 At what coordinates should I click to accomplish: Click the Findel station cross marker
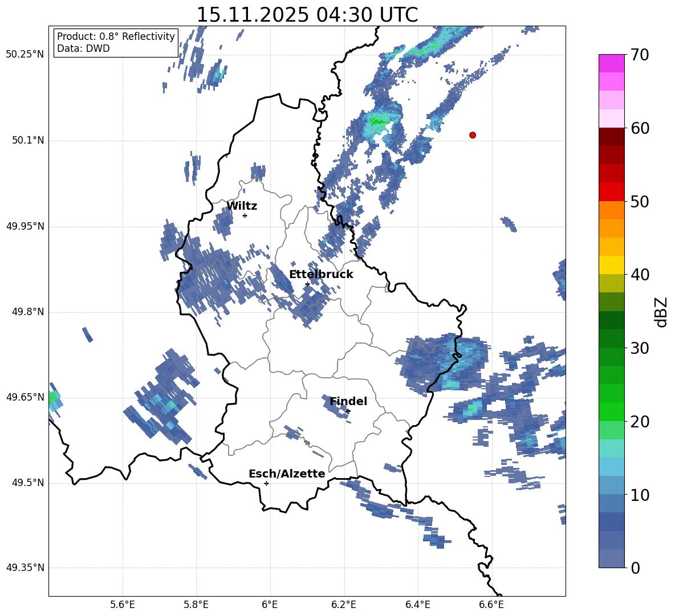(x=348, y=411)
